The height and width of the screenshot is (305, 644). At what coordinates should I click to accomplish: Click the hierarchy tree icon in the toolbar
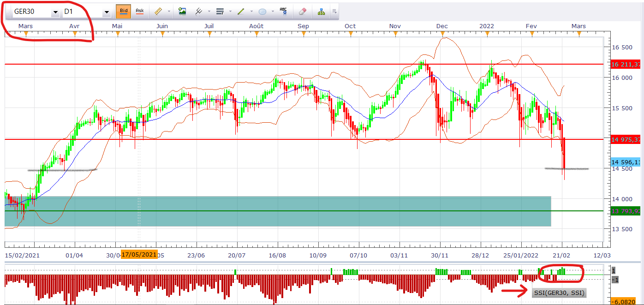point(321,12)
